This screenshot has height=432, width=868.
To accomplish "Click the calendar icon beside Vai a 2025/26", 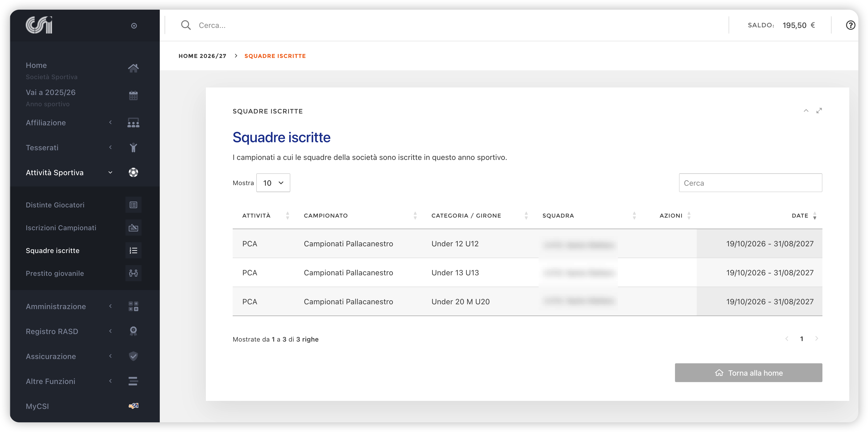I will click(x=133, y=96).
